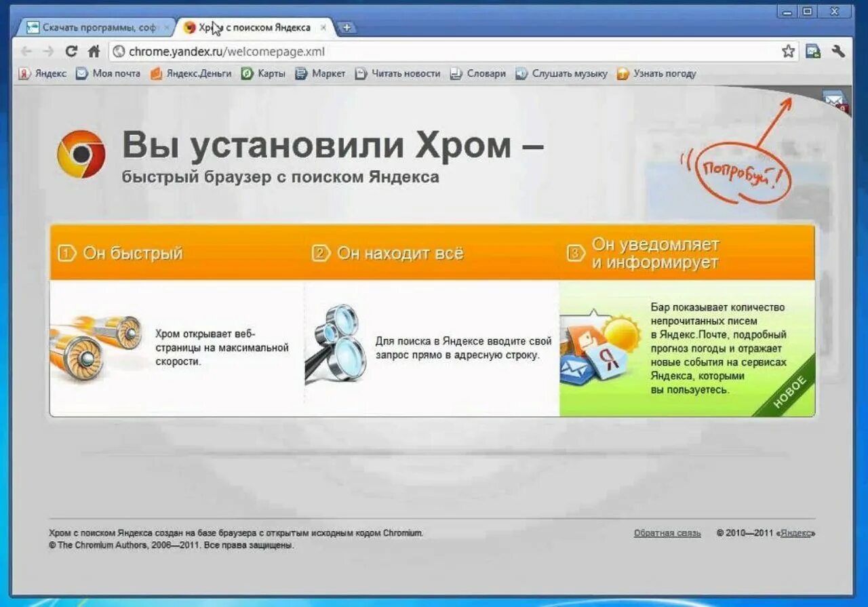Open the 'Яндекс' copyright footer link
This screenshot has width=868, height=607.
[795, 533]
